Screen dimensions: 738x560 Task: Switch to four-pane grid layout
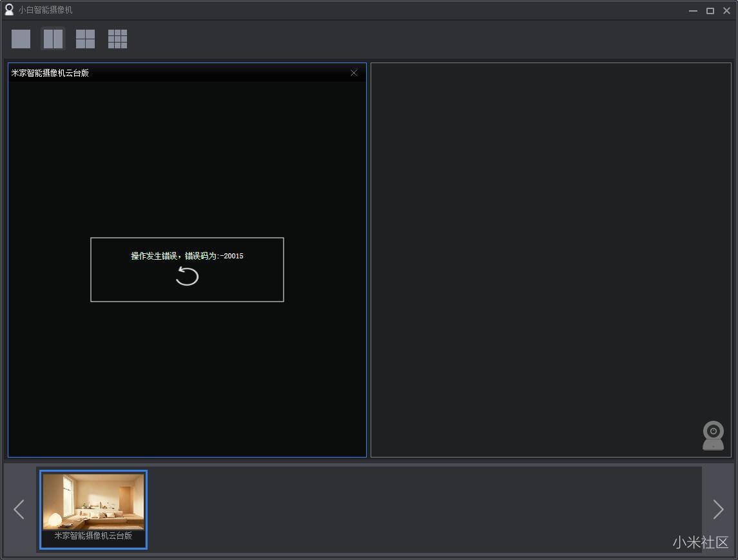point(85,39)
